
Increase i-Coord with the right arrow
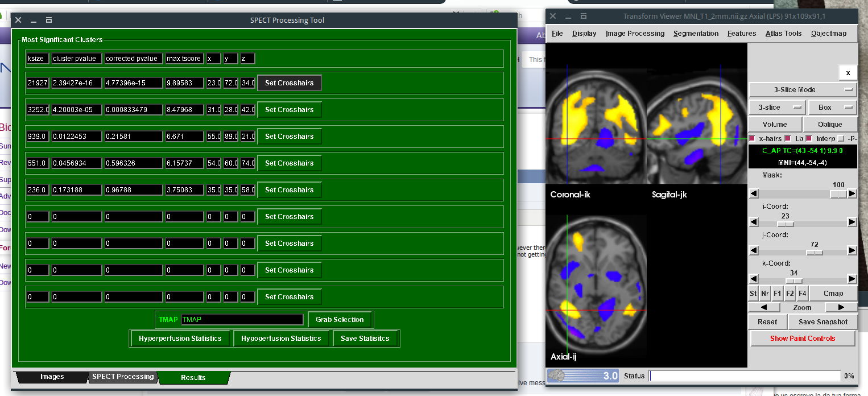click(852, 222)
